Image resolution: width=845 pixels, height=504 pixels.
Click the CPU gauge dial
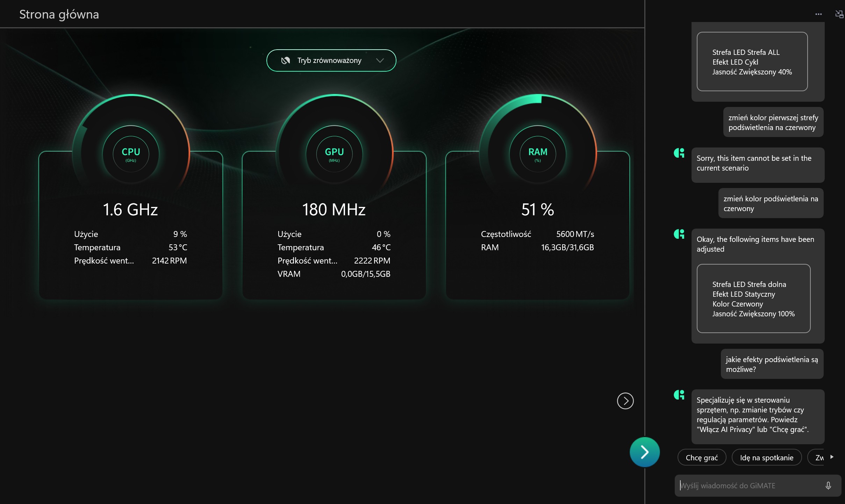pyautogui.click(x=131, y=154)
